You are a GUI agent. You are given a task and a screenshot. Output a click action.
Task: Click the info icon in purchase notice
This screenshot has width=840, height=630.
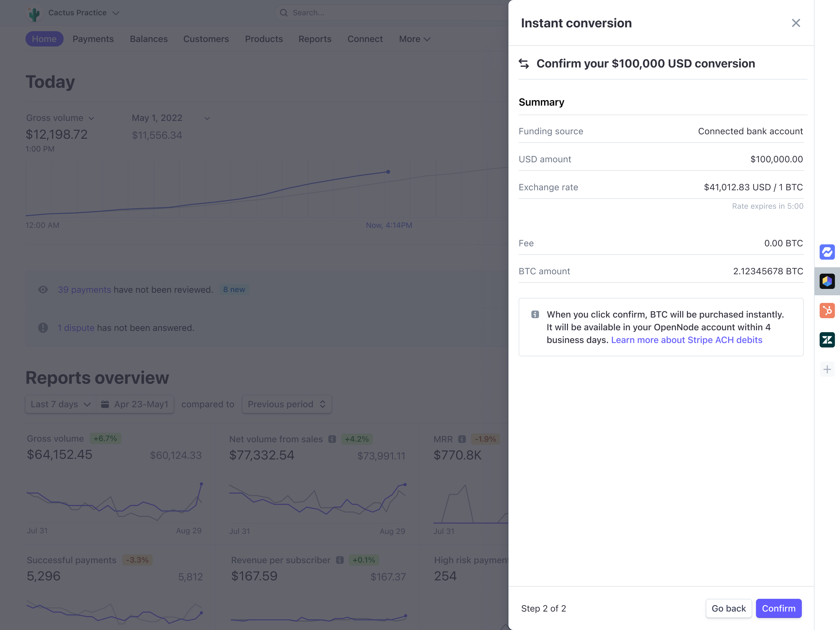(535, 314)
